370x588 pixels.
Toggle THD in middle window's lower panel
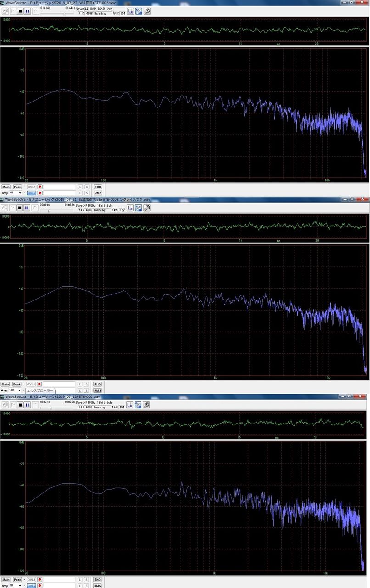click(x=98, y=384)
